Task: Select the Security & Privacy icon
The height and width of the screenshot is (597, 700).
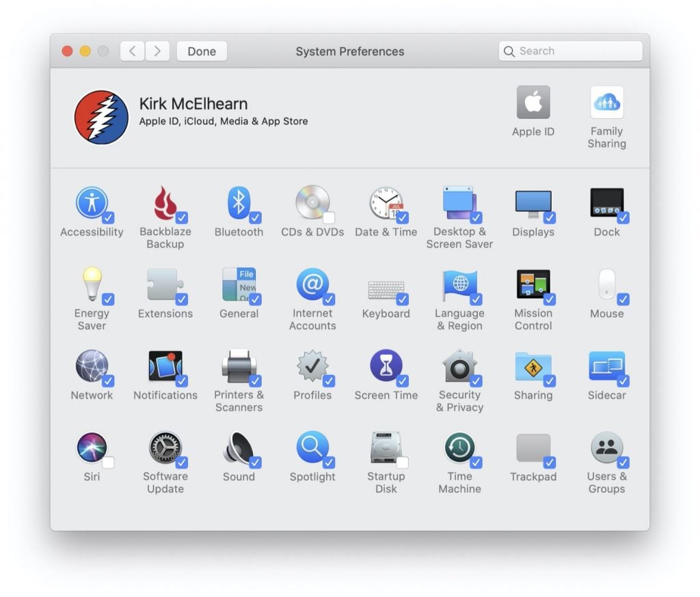Action: [x=459, y=366]
